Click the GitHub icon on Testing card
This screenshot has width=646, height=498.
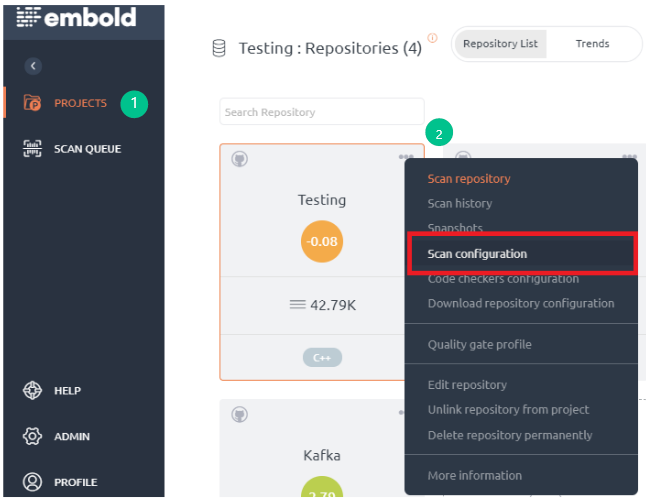(239, 159)
